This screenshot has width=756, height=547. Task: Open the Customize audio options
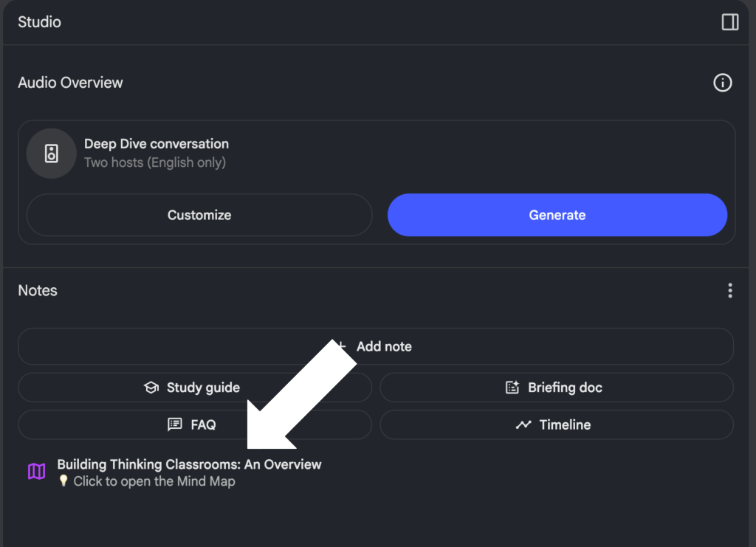(199, 215)
